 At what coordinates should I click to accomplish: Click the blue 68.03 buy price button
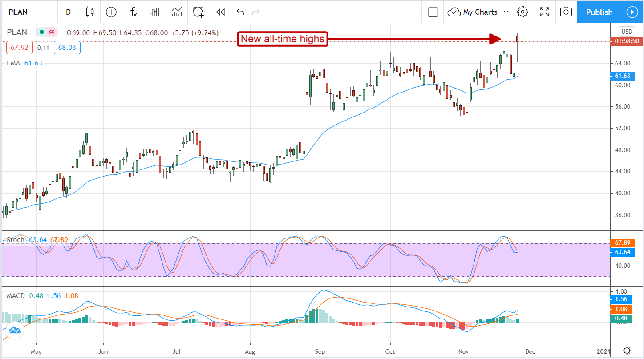67,48
